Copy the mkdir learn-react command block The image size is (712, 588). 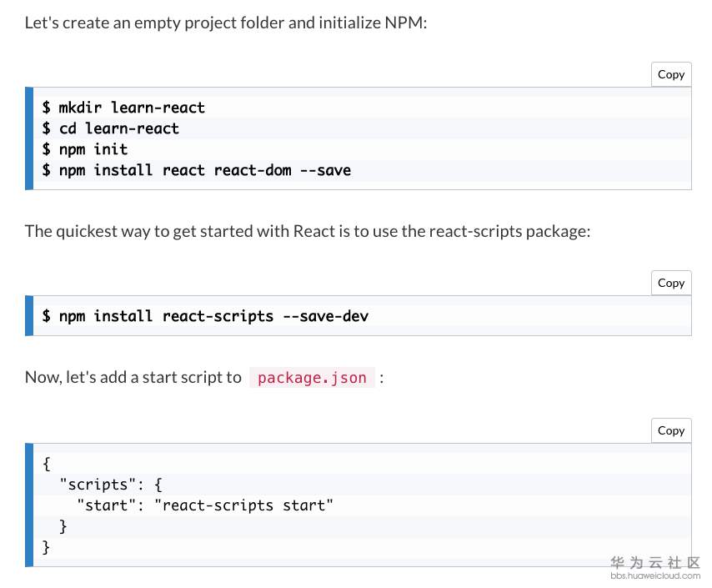tap(670, 74)
